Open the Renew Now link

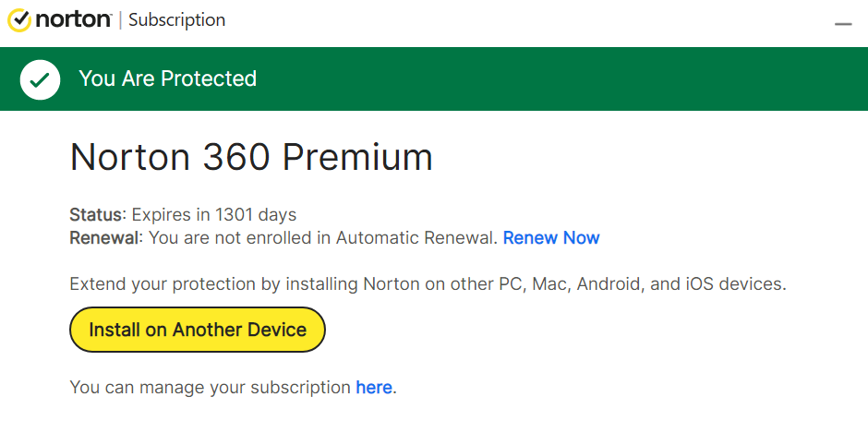550,238
